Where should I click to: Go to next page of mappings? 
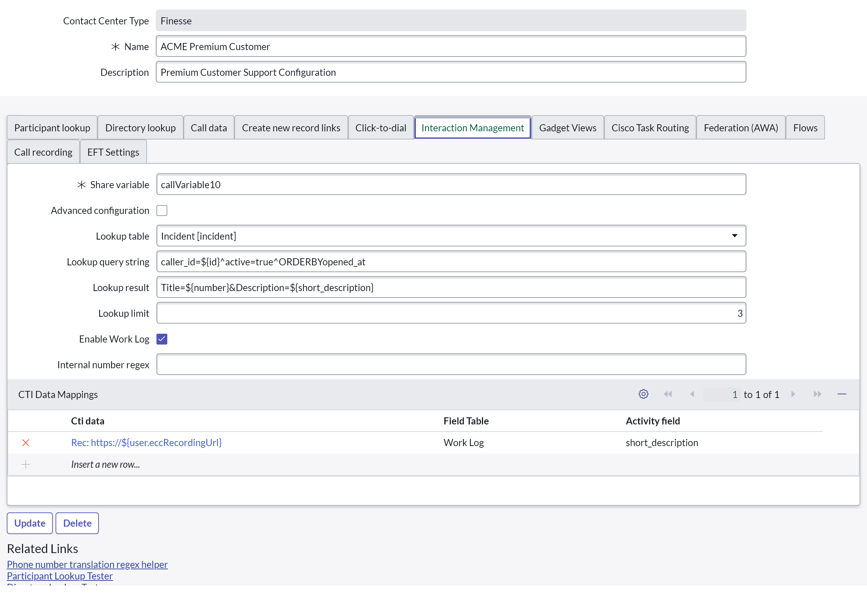(793, 394)
